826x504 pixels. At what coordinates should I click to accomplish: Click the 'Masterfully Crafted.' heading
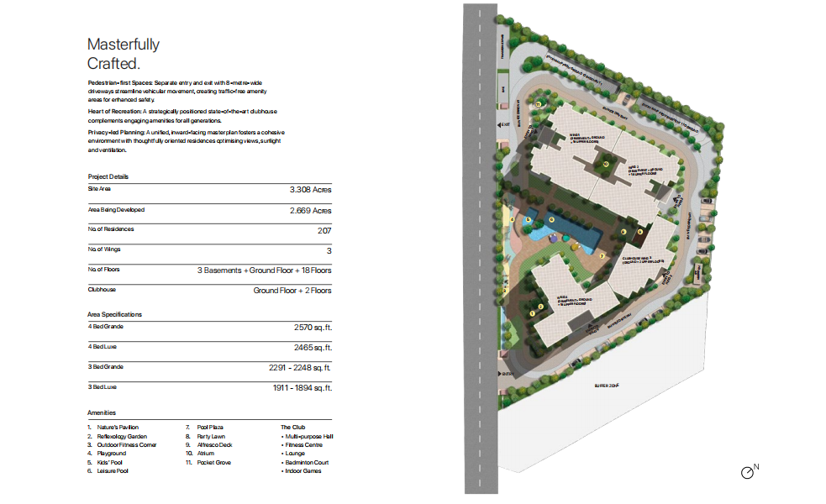[x=124, y=54]
